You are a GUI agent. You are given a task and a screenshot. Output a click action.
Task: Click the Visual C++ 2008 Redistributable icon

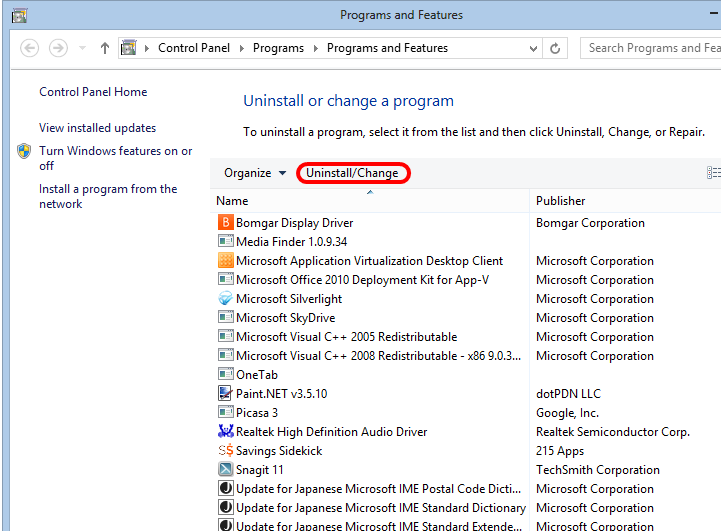point(225,355)
